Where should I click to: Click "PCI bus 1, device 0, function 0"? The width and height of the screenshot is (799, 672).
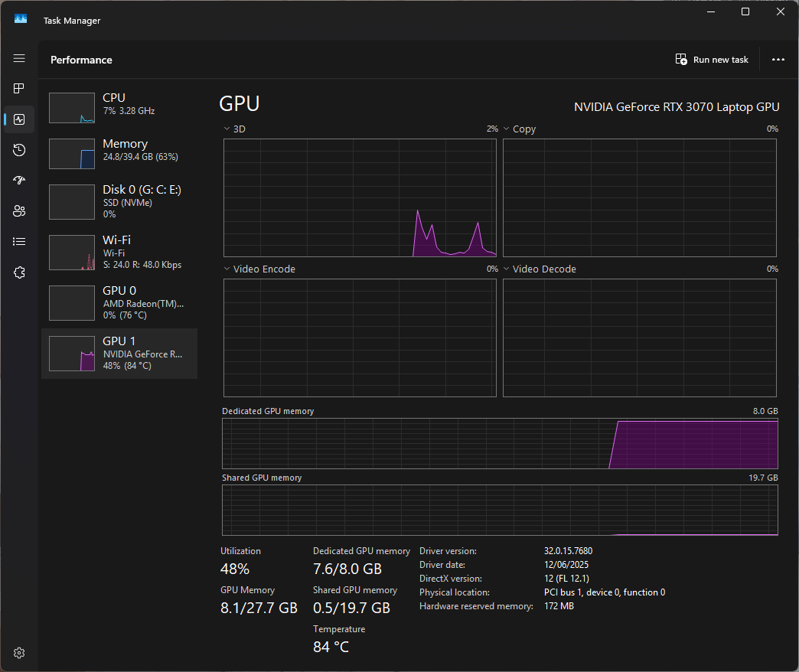tap(605, 592)
